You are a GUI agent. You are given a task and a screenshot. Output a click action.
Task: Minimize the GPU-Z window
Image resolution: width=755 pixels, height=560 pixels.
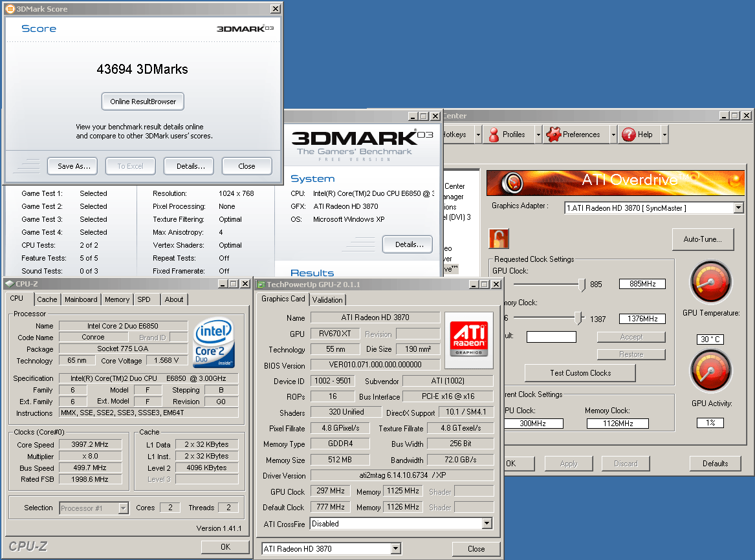pyautogui.click(x=473, y=285)
